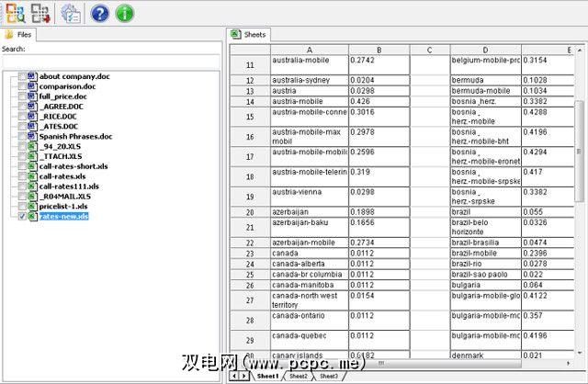Click the value cell '0.1898'
588x384 pixels.
coord(379,212)
